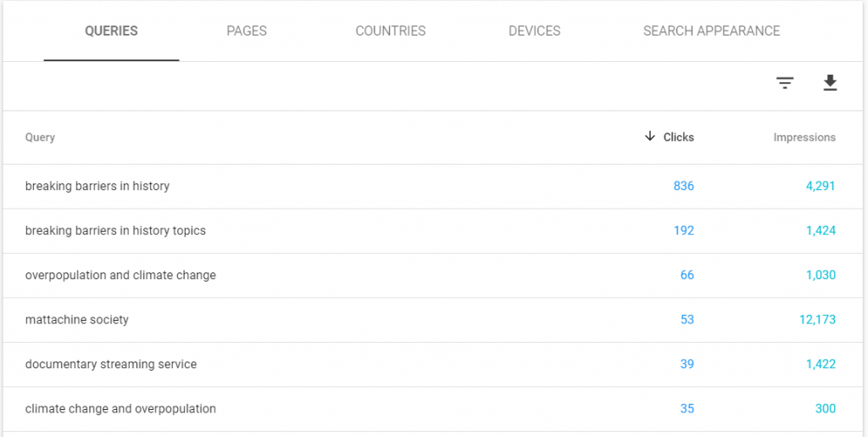
Task: Sort by Impressions column header
Action: tap(804, 137)
